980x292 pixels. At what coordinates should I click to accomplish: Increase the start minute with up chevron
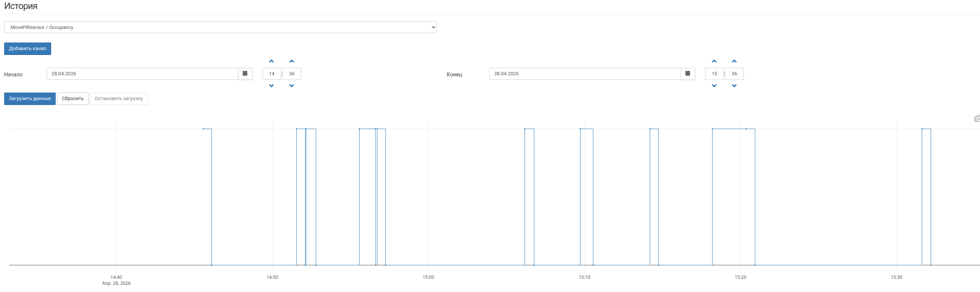292,61
